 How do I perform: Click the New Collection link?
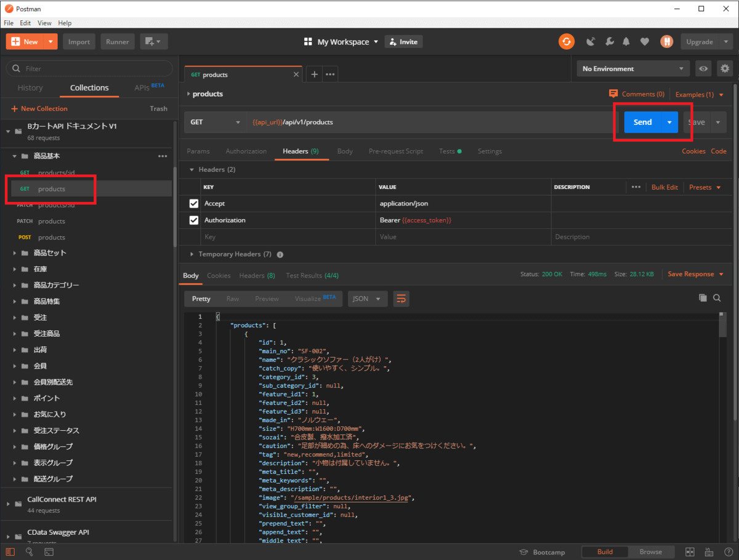coord(39,108)
